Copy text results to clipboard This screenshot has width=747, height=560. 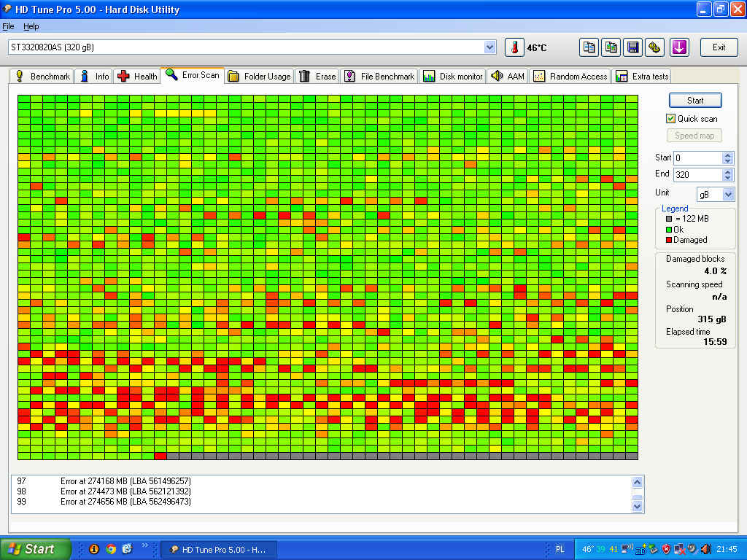589,47
